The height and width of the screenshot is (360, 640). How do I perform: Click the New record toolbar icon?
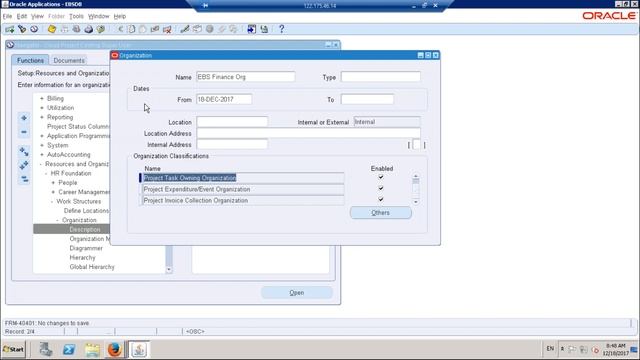coord(9,29)
